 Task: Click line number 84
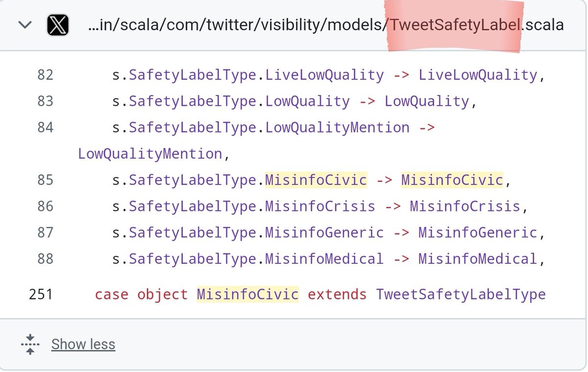[x=45, y=127]
